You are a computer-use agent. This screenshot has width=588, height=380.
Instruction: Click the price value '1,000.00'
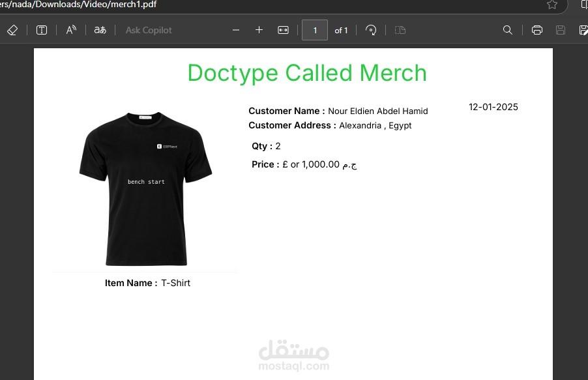click(x=321, y=164)
